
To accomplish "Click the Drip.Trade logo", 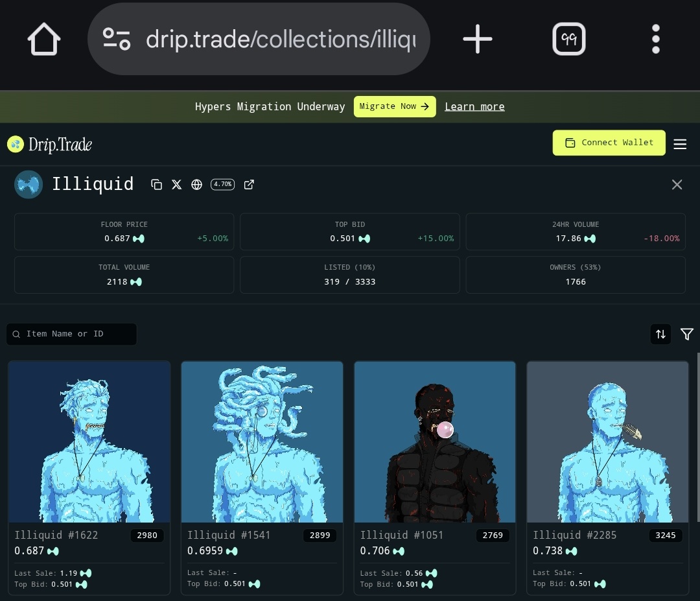I will pos(49,144).
